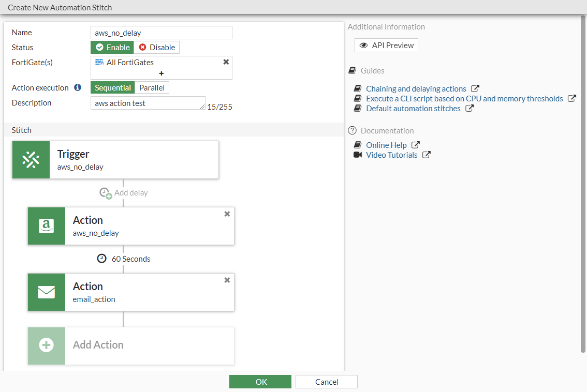Select Sequential action execution
This screenshot has width=587, height=392.
[x=112, y=88]
